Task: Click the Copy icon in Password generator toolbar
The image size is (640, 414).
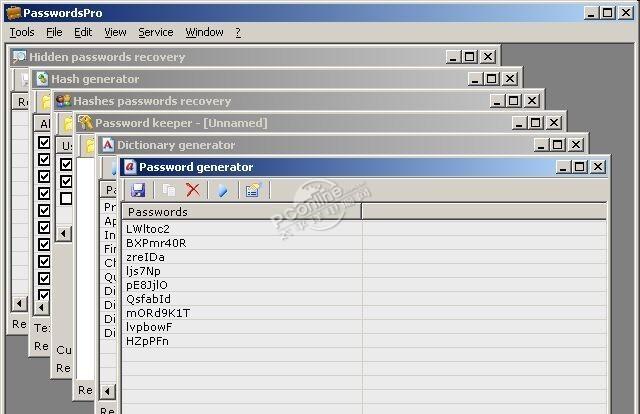Action: coord(169,190)
